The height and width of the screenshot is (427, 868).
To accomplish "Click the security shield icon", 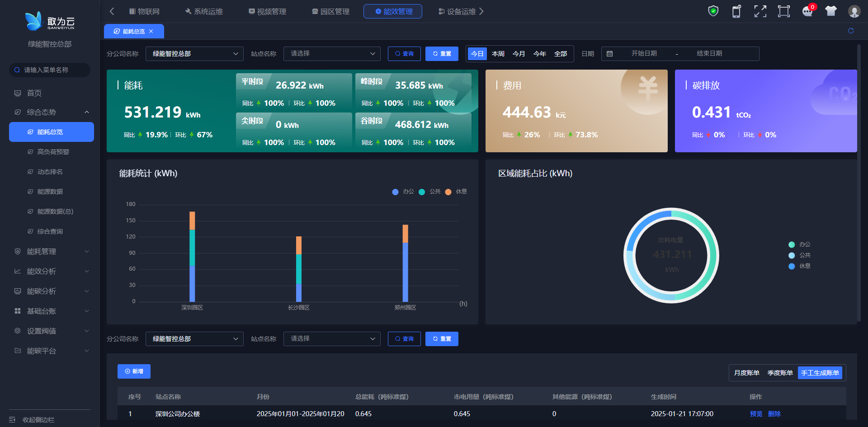I will [713, 11].
